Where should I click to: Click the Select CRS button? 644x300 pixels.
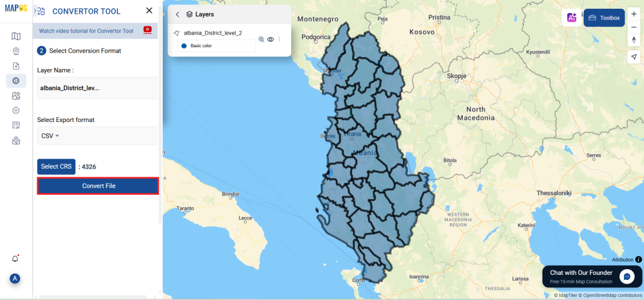56,167
